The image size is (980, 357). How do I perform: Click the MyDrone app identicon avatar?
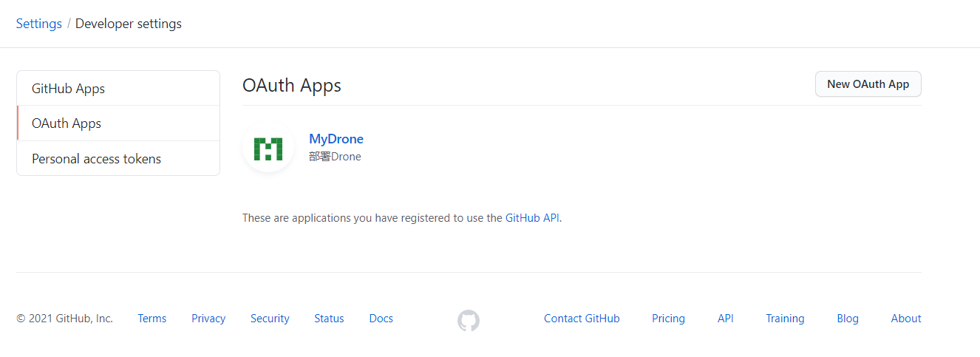[x=268, y=148]
